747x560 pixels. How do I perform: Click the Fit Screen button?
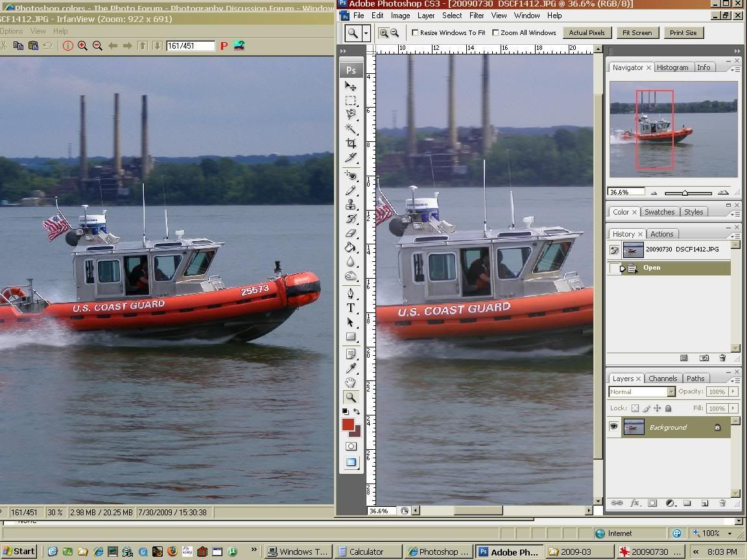637,33
